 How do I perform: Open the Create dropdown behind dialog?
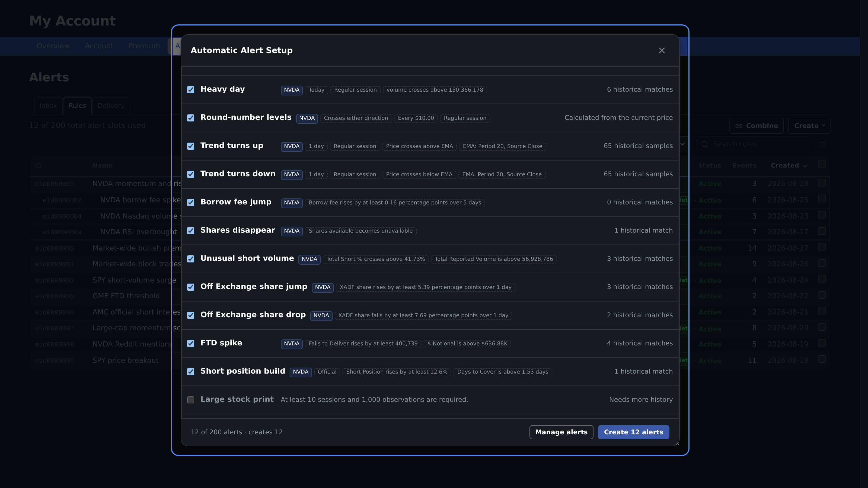pos(809,126)
